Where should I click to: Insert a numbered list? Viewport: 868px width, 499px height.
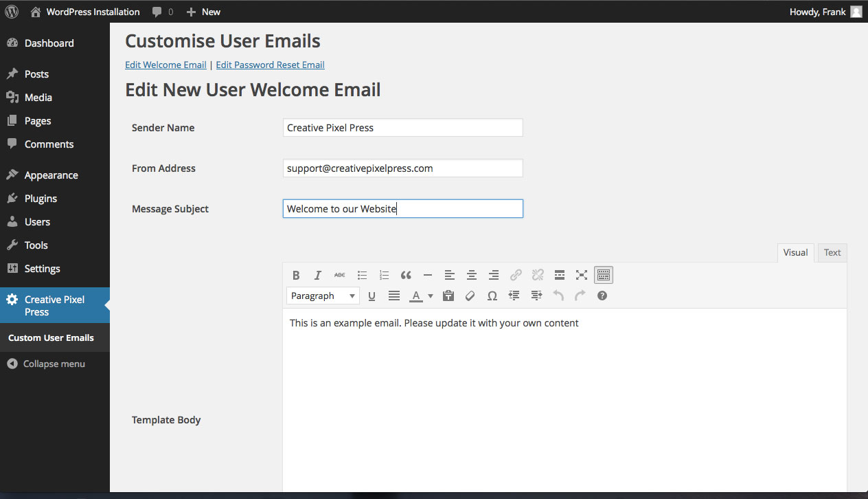pos(384,275)
